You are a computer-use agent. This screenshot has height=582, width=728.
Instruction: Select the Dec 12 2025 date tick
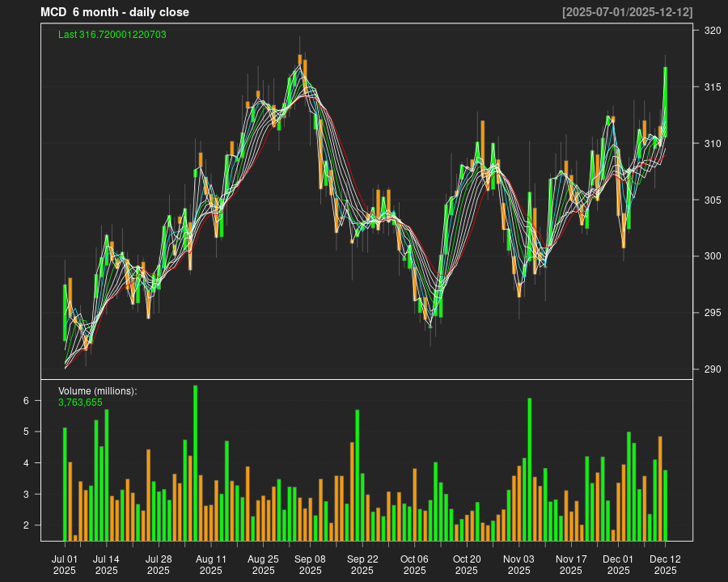[x=665, y=564]
